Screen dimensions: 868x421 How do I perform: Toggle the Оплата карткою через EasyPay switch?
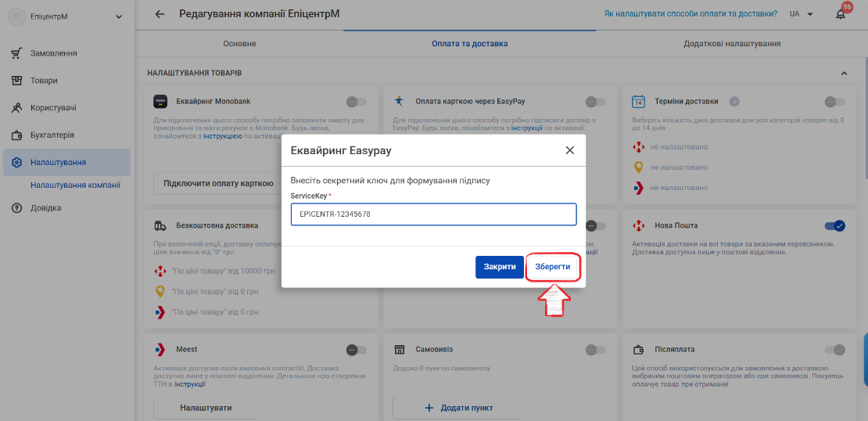(595, 102)
